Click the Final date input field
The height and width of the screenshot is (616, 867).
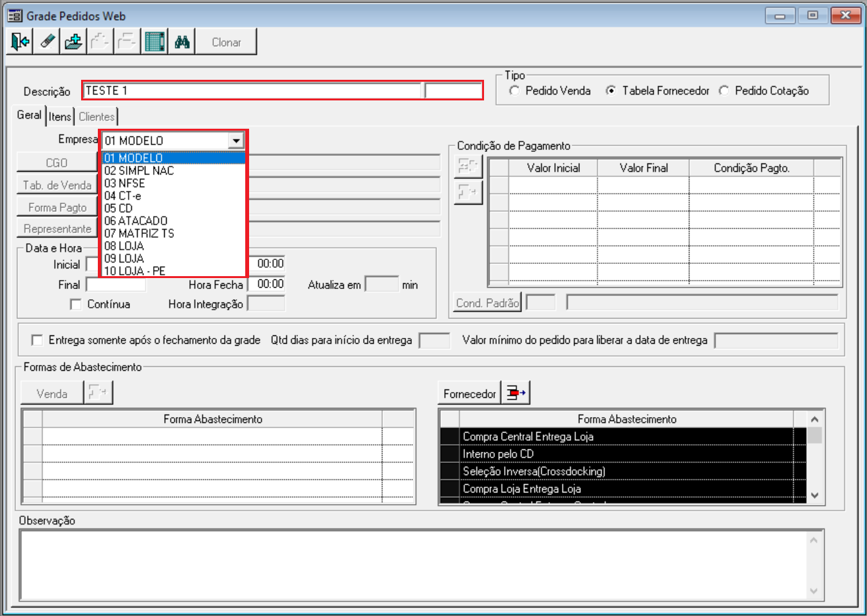(x=116, y=285)
